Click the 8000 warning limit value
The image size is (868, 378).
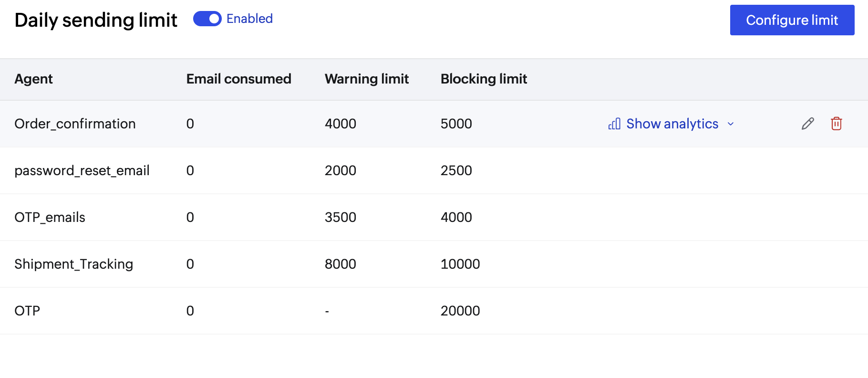pos(340,264)
